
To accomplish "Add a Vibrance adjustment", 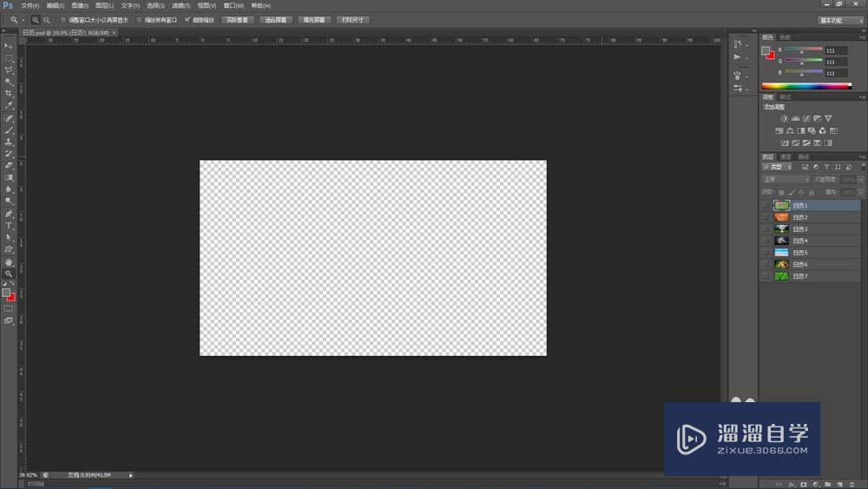I will click(x=828, y=118).
